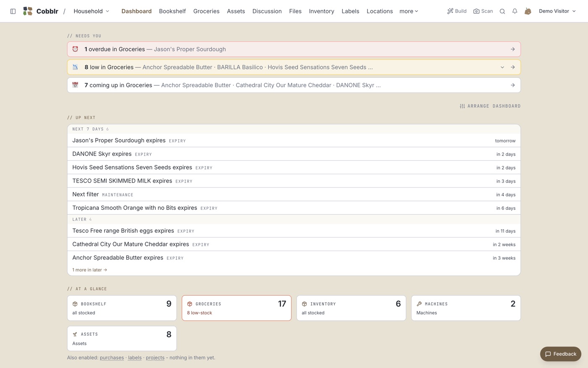Follow the arrow on 7 coming up alert
The image size is (588, 368).
click(x=513, y=85)
